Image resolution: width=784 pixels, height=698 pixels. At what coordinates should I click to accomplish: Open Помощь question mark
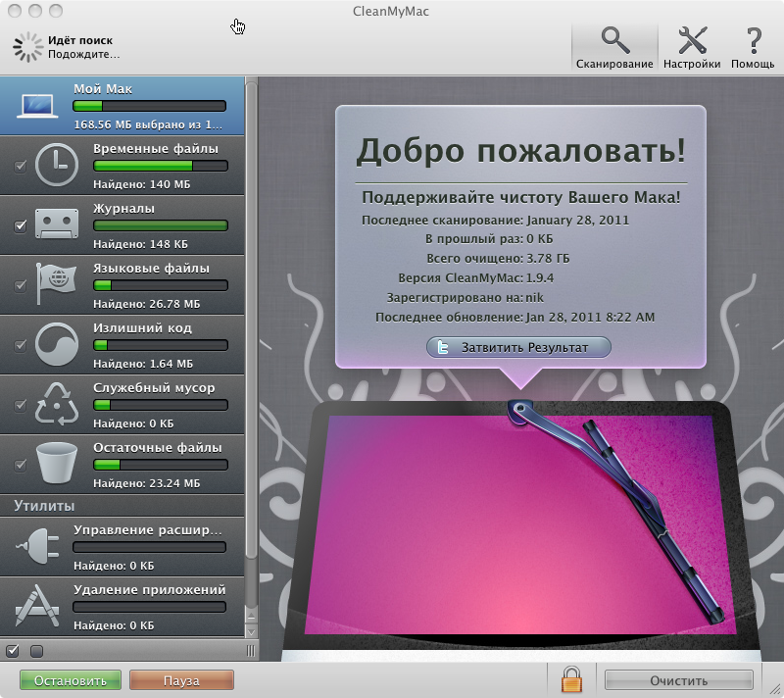pyautogui.click(x=753, y=40)
